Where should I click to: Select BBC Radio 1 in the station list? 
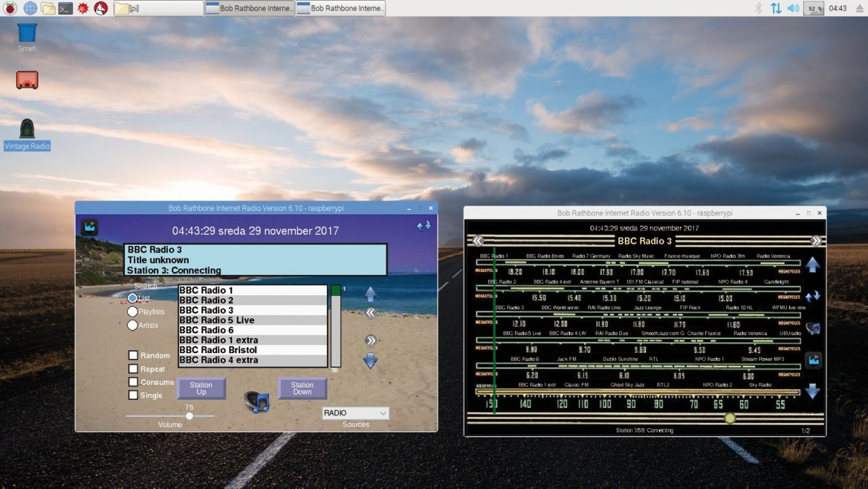(x=253, y=290)
